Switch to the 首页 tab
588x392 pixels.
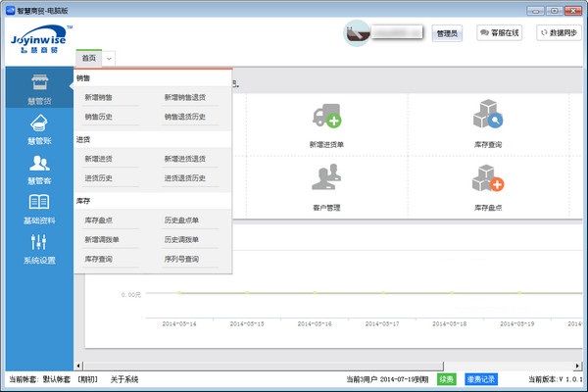89,58
